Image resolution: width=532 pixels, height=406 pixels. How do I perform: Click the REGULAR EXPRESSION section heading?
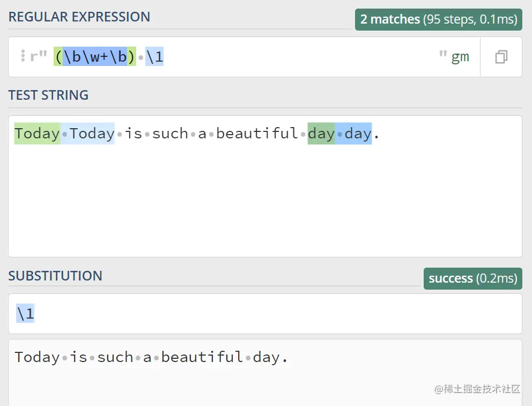pos(79,17)
